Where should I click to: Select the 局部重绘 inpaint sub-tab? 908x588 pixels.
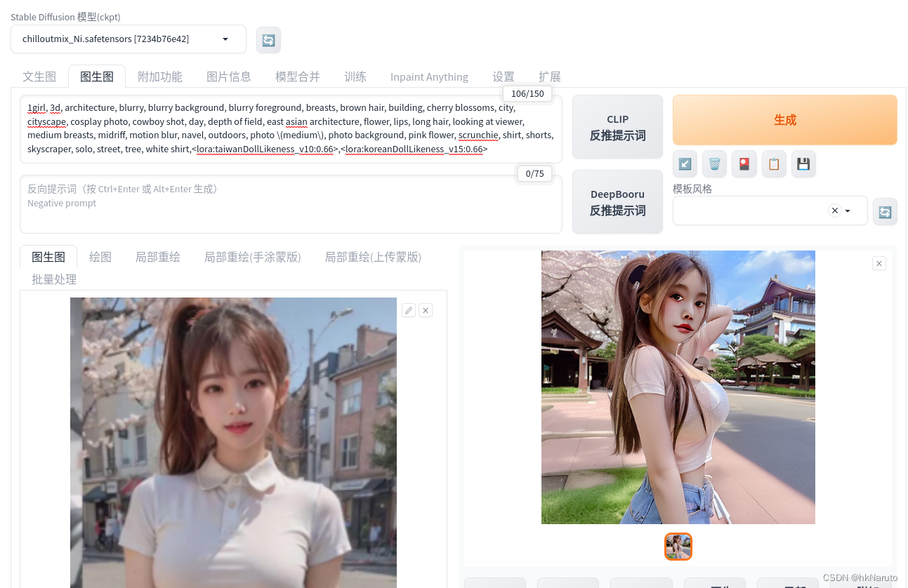tap(157, 257)
